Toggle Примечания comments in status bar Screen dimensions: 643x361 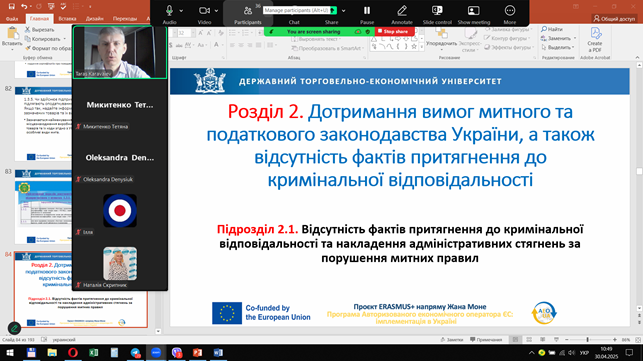(x=486, y=339)
